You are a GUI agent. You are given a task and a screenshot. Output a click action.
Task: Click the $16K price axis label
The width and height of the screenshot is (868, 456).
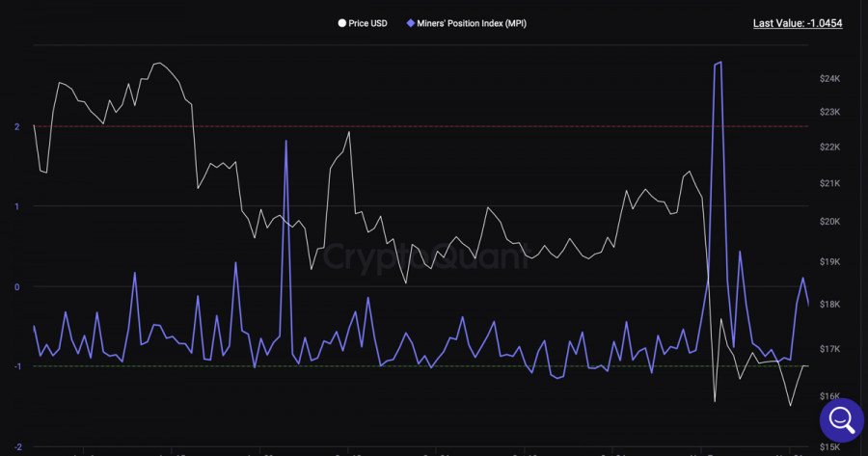click(x=830, y=396)
